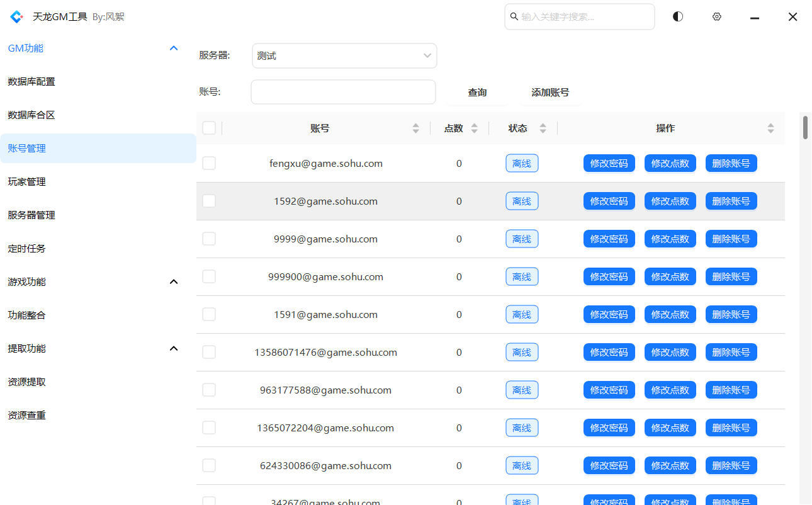The image size is (812, 505).
Task: Select the checkbox for 9999@game.sohu.com
Action: tap(209, 239)
